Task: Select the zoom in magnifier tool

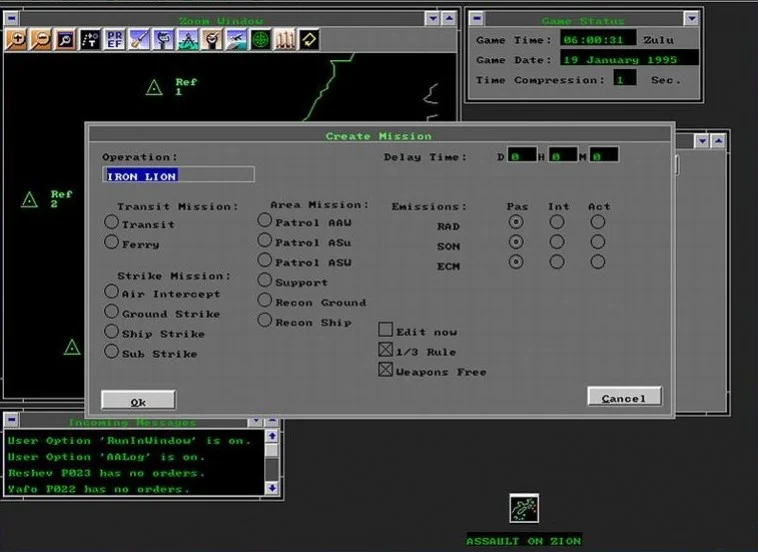Action: coord(16,39)
